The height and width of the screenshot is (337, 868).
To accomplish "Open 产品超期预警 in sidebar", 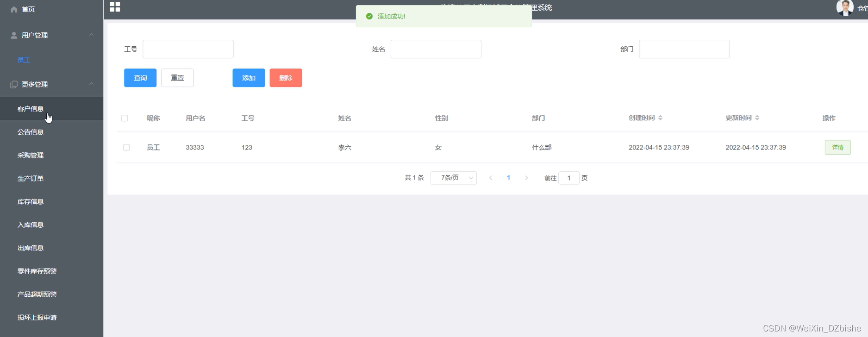I will pyautogui.click(x=37, y=294).
